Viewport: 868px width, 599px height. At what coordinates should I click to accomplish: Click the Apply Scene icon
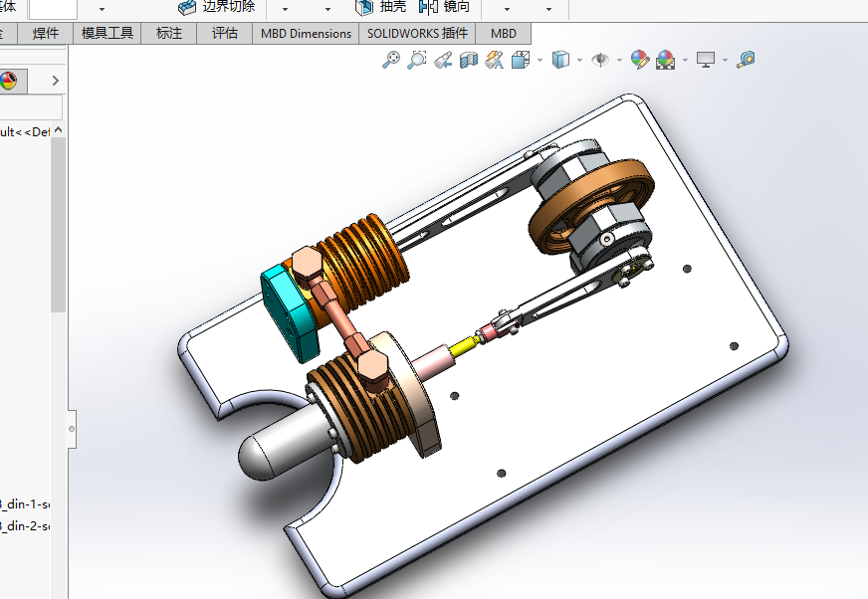tap(665, 60)
